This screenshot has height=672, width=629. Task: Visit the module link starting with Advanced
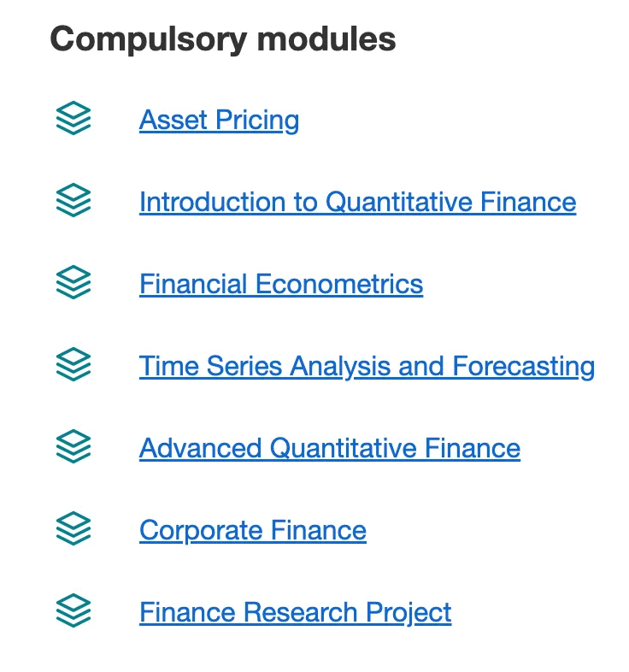(x=329, y=448)
